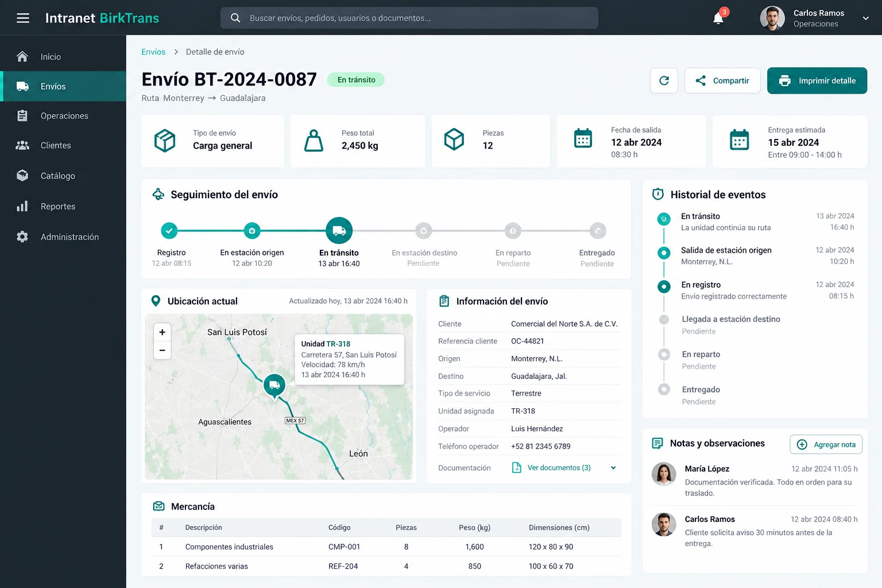Open the notifications bell

[718, 18]
